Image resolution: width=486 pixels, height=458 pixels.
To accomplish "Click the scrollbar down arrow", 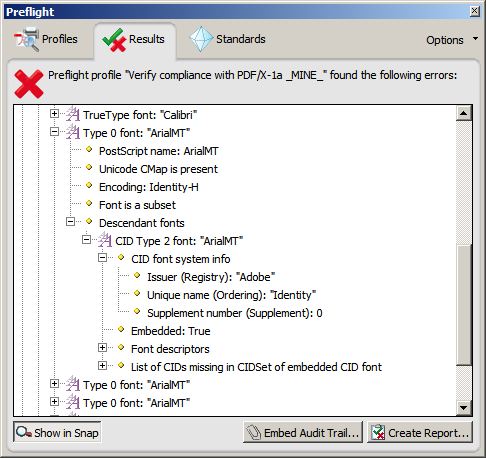I will coord(463,407).
